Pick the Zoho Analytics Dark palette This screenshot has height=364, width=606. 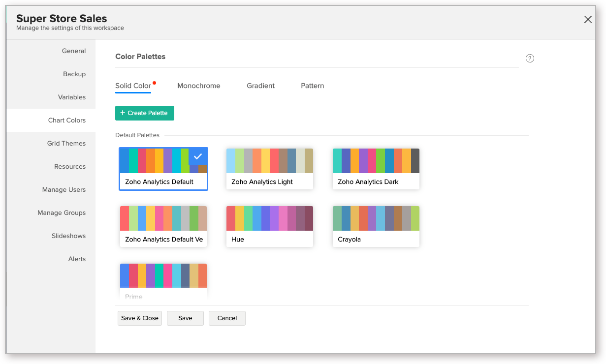click(x=376, y=169)
